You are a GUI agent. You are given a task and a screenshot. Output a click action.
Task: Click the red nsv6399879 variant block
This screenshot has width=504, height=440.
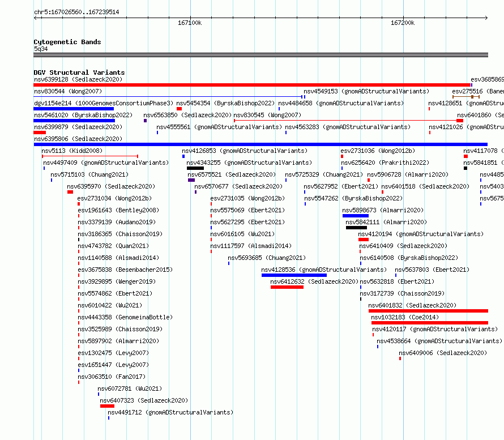(x=40, y=133)
